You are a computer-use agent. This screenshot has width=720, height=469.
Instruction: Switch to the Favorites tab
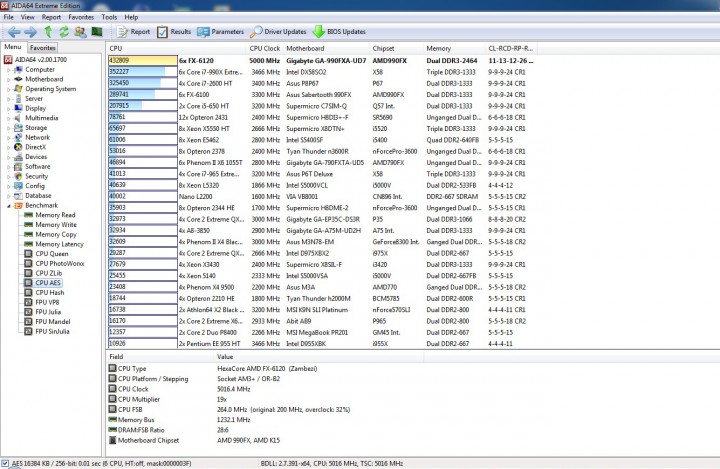[43, 47]
